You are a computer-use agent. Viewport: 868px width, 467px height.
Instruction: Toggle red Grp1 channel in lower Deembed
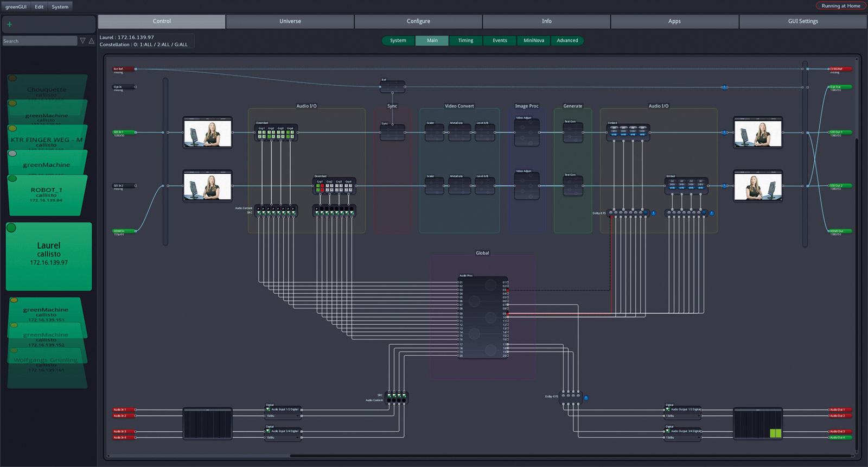tap(322, 186)
